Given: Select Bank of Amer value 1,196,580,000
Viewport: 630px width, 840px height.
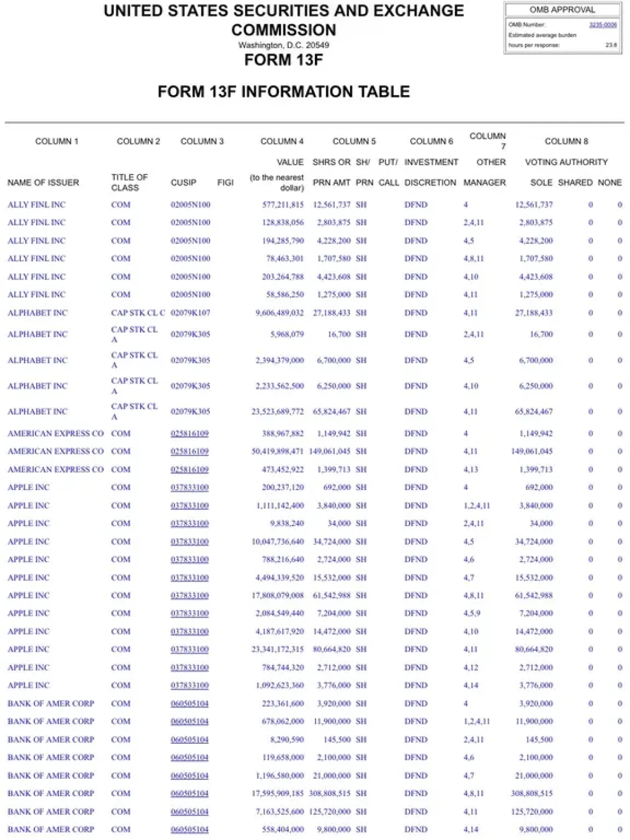Looking at the screenshot, I should pyautogui.click(x=280, y=776).
